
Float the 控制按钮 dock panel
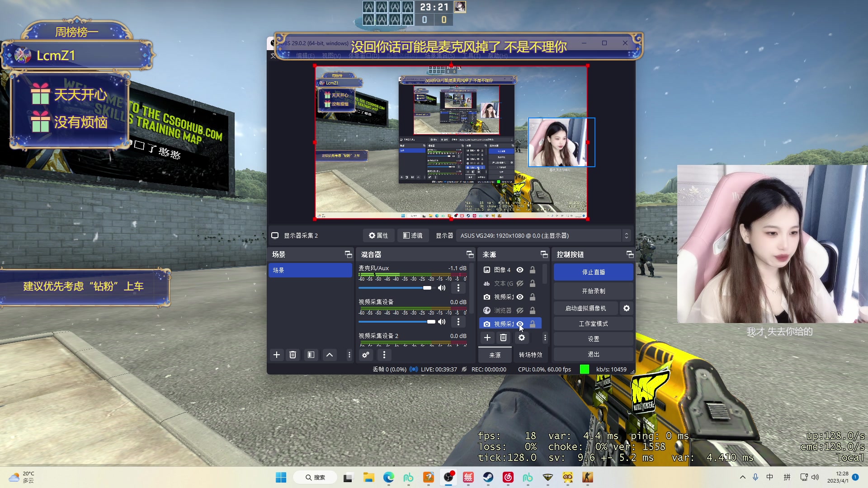point(630,254)
